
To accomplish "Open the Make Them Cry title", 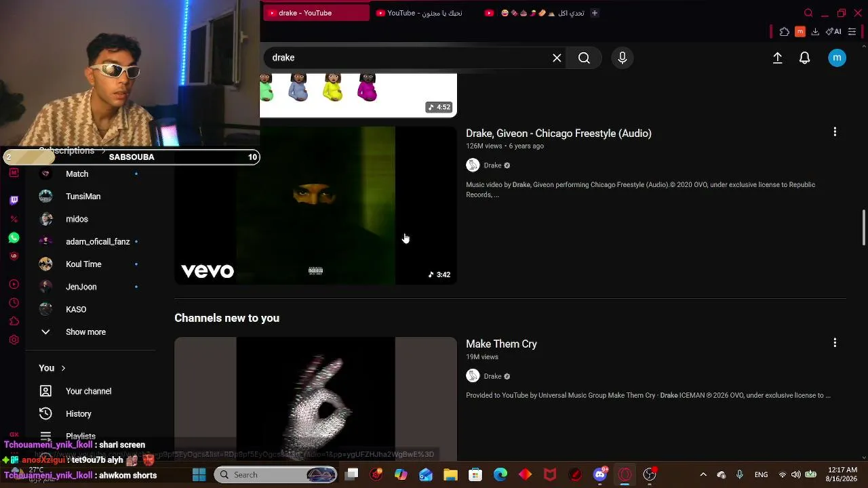I will [501, 344].
